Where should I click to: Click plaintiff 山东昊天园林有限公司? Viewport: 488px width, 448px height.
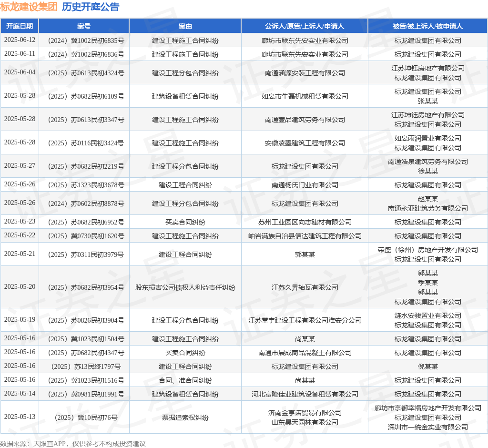pyautogui.click(x=305, y=422)
